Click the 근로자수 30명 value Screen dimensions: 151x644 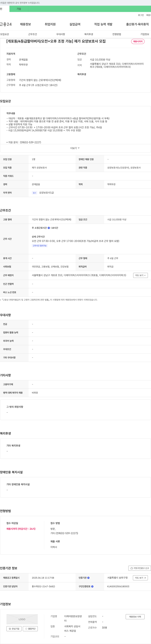pyautogui.click(x=104, y=627)
